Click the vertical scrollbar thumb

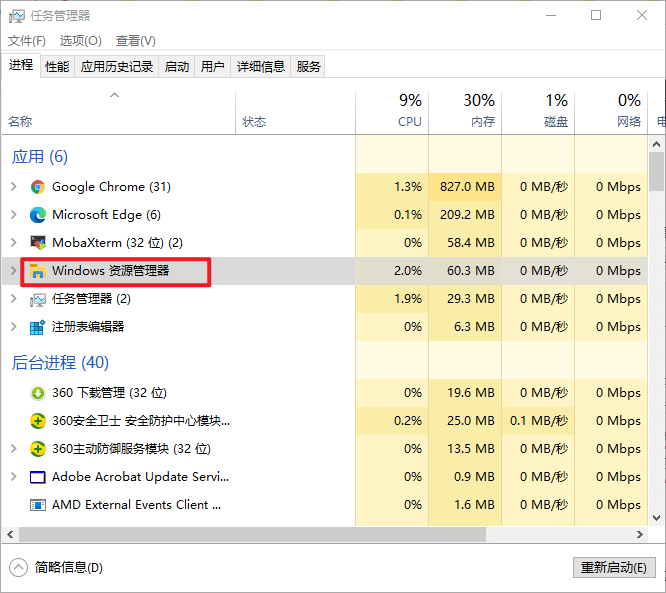pyautogui.click(x=657, y=172)
